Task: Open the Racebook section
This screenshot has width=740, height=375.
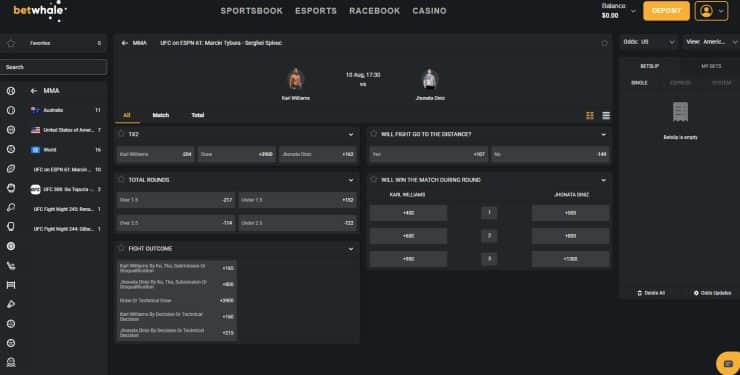Action: 375,11
